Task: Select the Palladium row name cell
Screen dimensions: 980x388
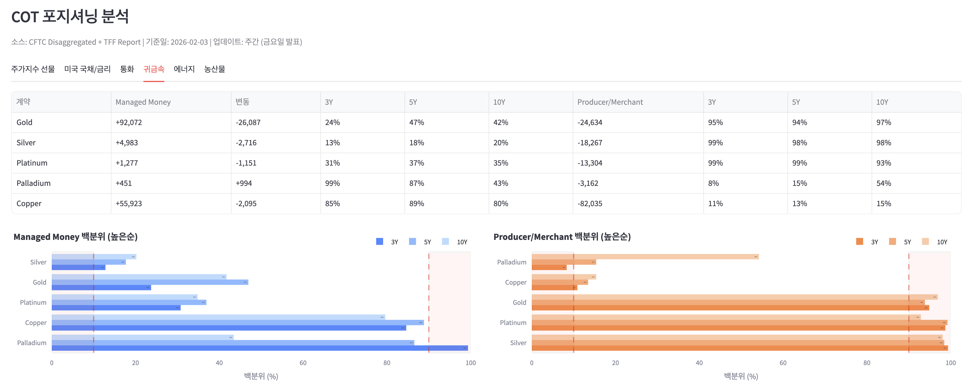Action: [x=33, y=183]
